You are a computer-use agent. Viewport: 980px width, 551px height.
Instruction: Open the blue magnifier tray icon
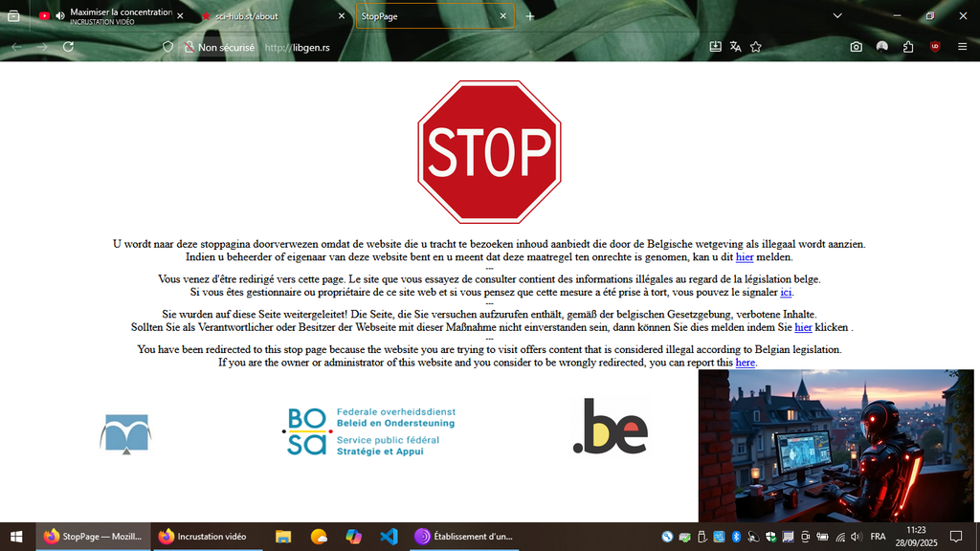pyautogui.click(x=667, y=537)
